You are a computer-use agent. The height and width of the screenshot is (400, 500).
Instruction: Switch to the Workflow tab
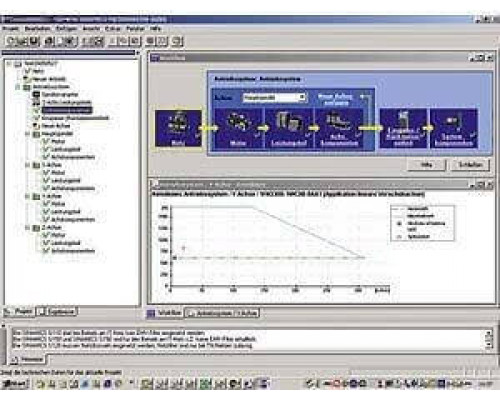pyautogui.click(x=165, y=313)
